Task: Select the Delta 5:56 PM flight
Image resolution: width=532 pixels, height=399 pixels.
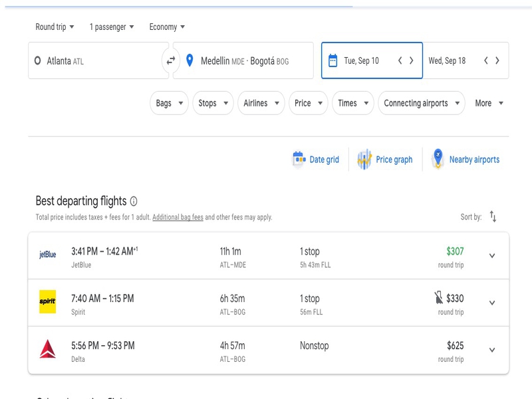Action: [x=269, y=350]
